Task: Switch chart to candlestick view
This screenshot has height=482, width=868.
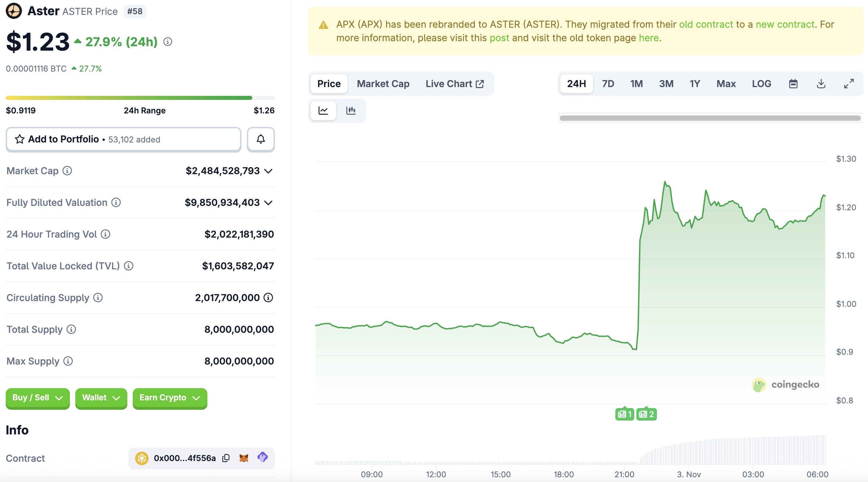Action: 351,110
